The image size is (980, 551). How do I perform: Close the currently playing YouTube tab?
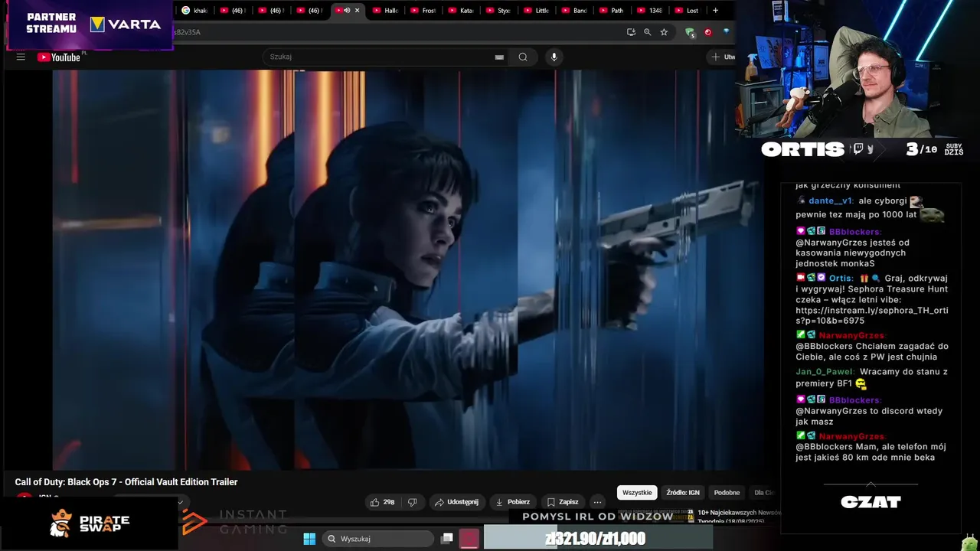[x=357, y=11]
